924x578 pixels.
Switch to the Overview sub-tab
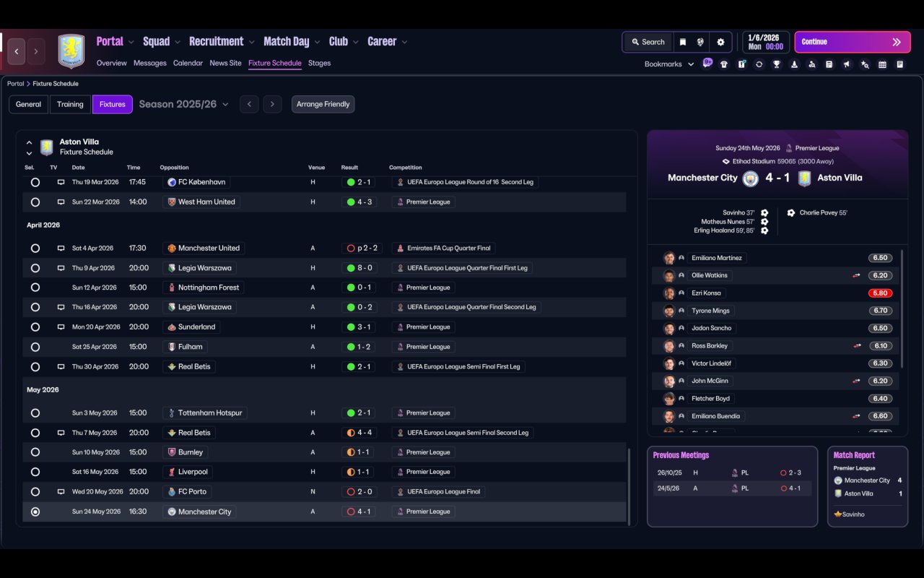tap(112, 63)
